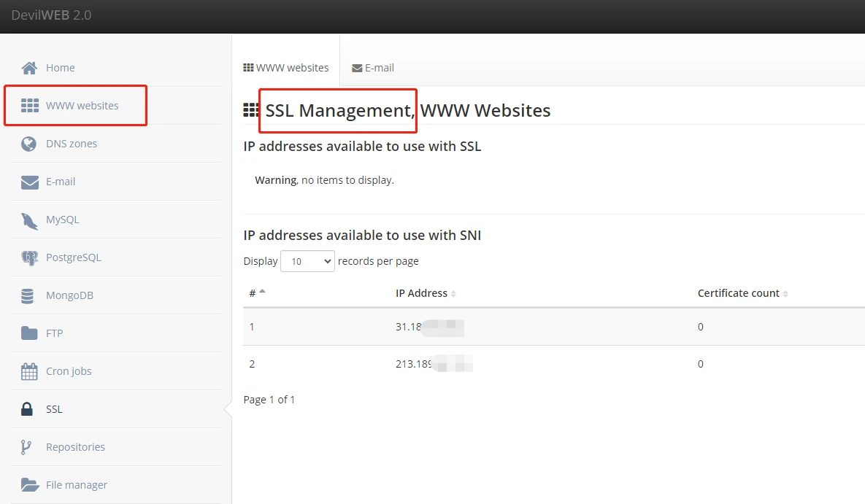Open the FTP section in sidebar

tap(54, 333)
